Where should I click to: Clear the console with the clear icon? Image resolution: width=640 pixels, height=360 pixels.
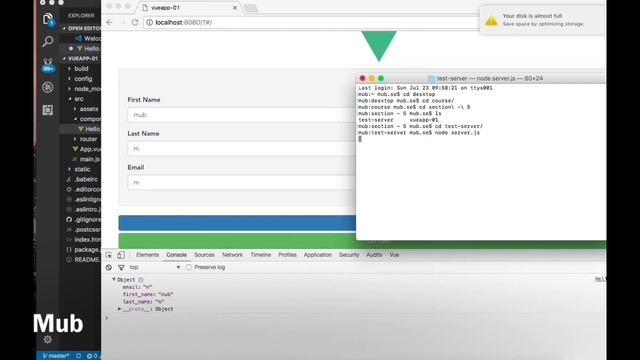click(109, 267)
